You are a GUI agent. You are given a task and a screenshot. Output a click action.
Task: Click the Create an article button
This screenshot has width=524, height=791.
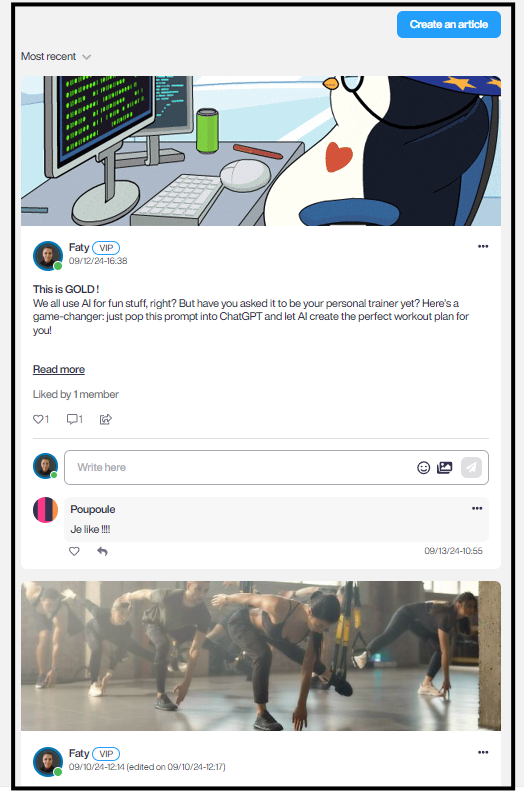tap(448, 24)
